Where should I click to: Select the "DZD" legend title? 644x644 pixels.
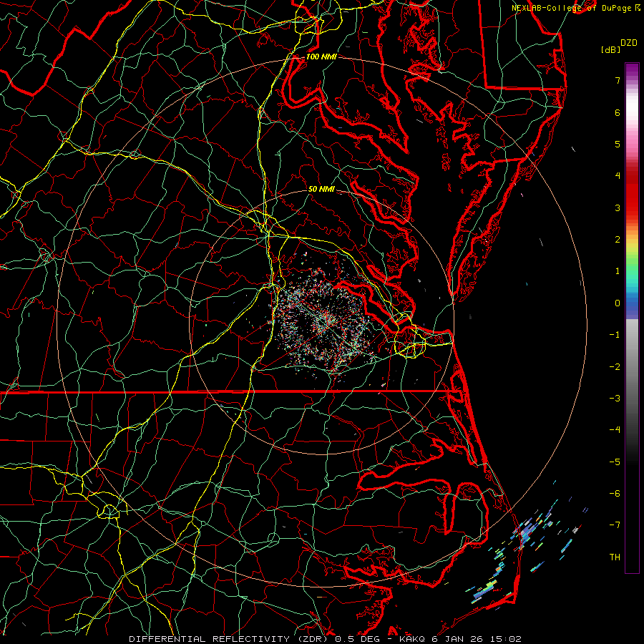pos(628,43)
